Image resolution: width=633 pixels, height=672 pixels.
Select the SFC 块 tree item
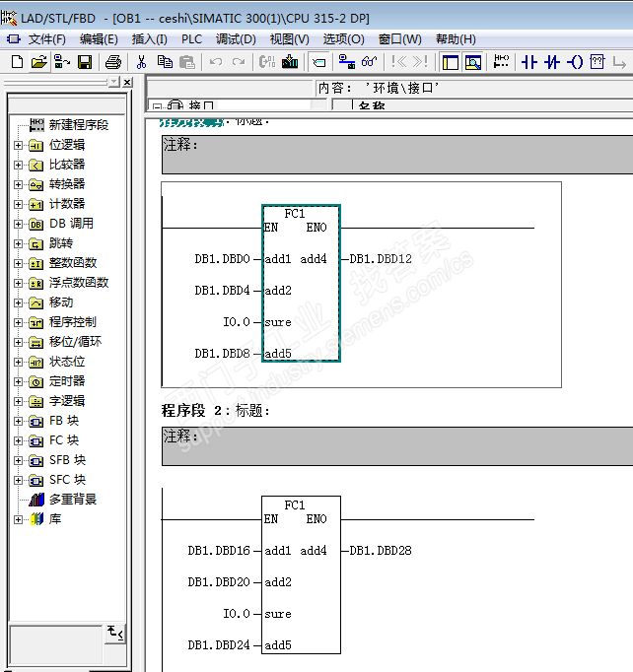tap(67, 480)
